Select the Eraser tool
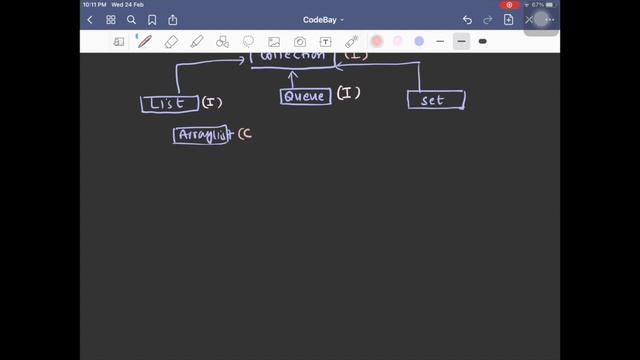640x360 pixels. tap(171, 42)
